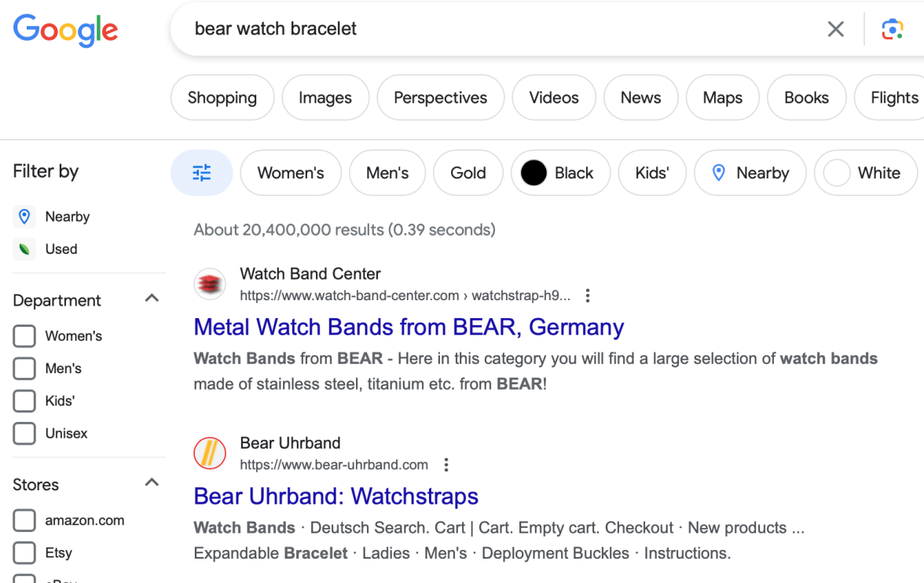Click the Watch Band Center site favicon
The width and height of the screenshot is (924, 583).
click(210, 284)
